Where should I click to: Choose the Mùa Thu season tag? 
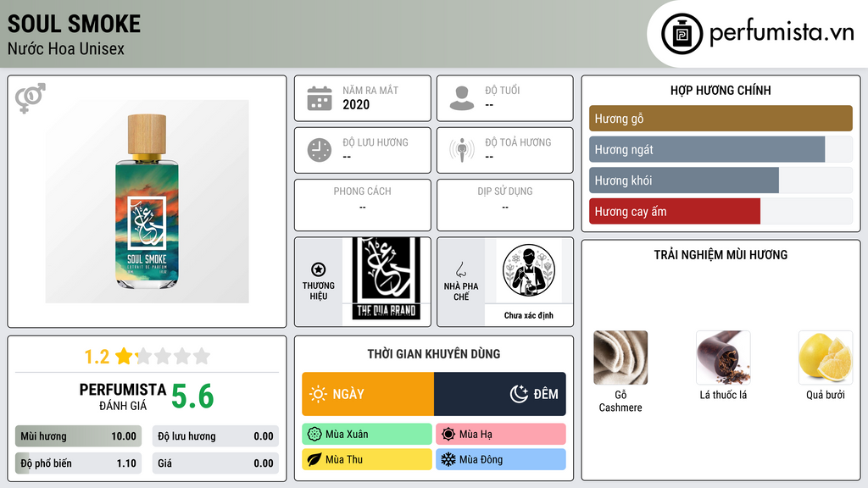(x=367, y=459)
